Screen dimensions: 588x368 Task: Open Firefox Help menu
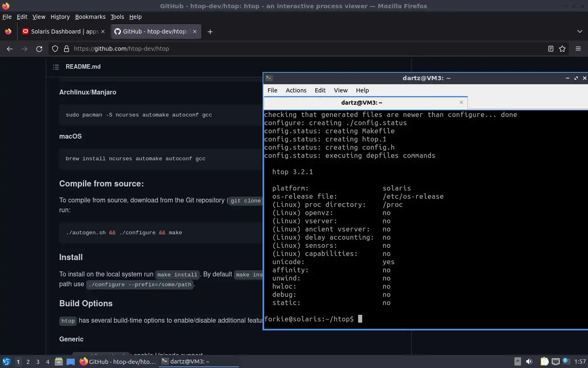(136, 17)
